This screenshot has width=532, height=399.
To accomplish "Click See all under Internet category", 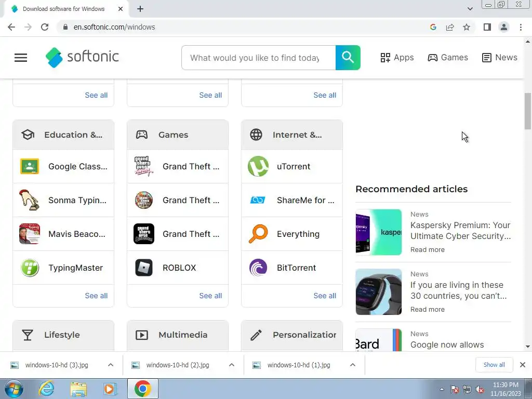I will pos(325,296).
